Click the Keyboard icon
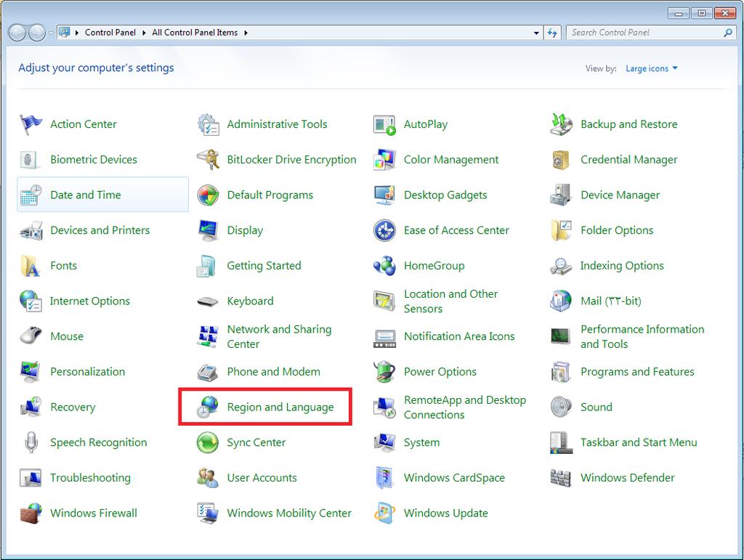744x560 pixels. (208, 301)
